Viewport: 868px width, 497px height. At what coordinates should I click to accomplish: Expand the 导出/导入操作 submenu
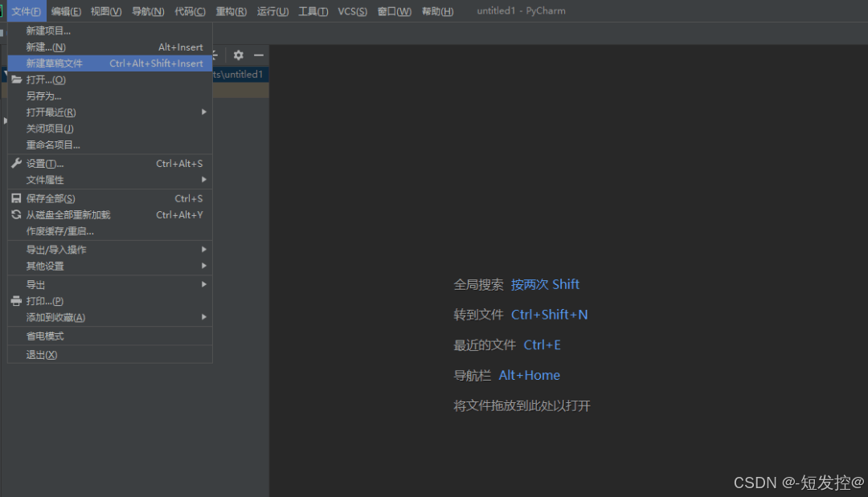coord(55,250)
